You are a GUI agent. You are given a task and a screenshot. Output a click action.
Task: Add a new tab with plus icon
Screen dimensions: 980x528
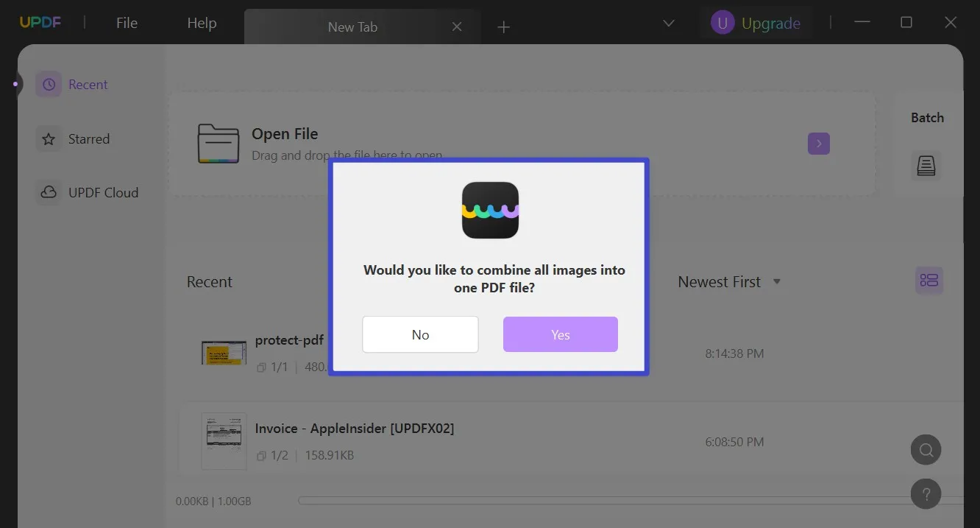pos(503,27)
